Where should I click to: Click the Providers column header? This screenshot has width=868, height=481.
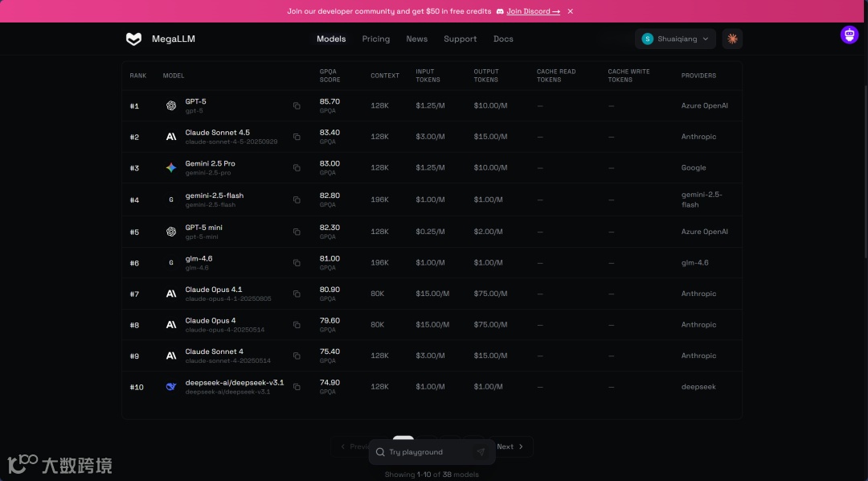pyautogui.click(x=698, y=76)
